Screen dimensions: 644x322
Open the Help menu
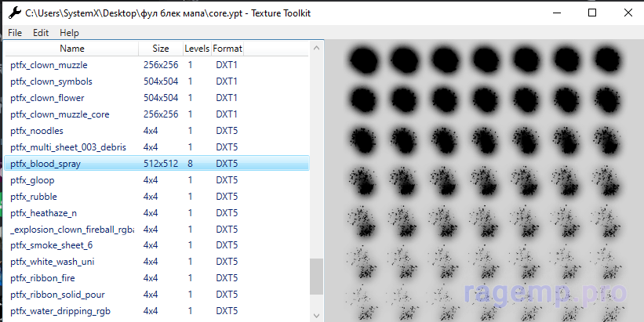(x=69, y=33)
